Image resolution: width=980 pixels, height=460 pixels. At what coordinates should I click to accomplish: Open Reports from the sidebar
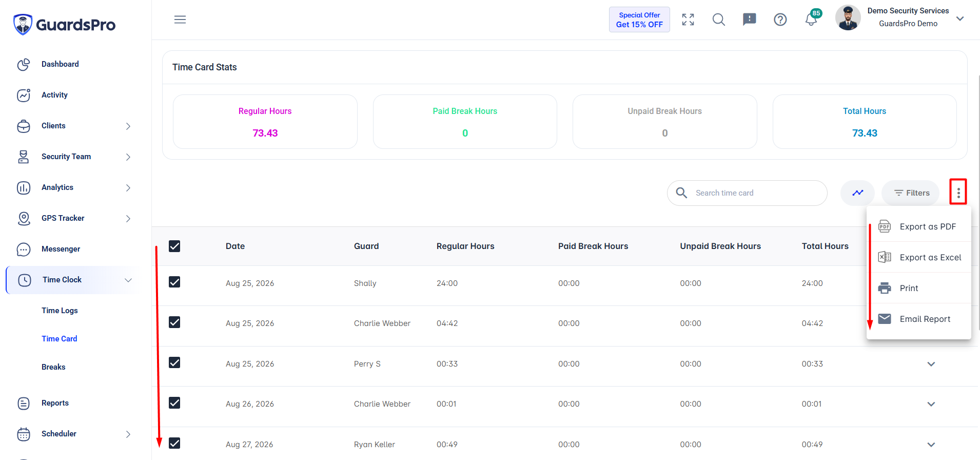55,403
